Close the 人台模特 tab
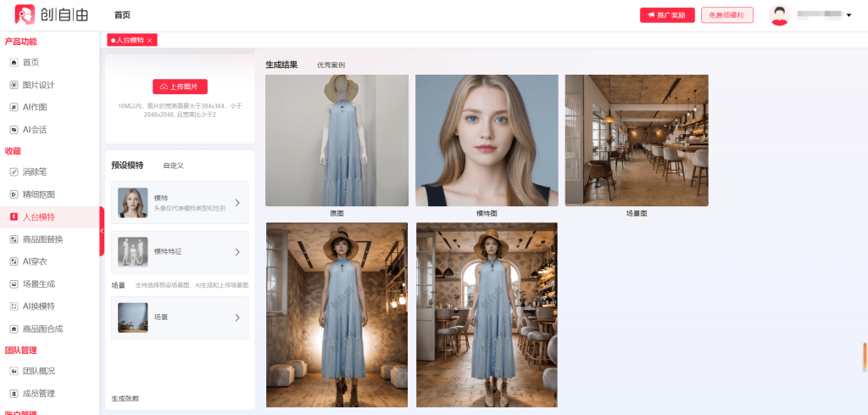The image size is (868, 415). click(x=150, y=41)
